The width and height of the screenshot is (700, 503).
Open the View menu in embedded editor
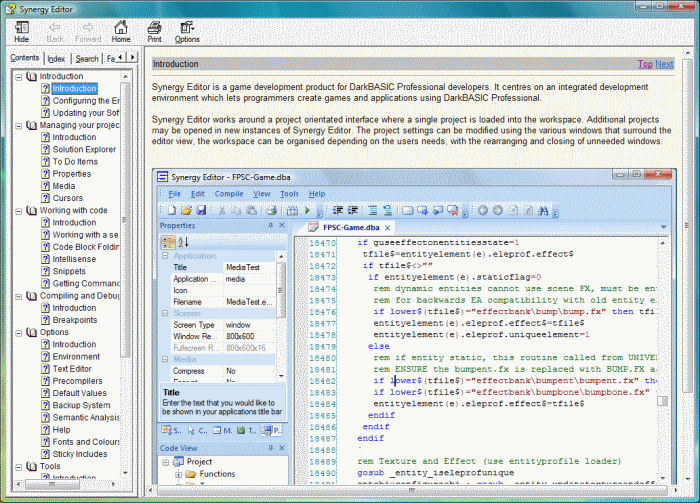(x=262, y=194)
